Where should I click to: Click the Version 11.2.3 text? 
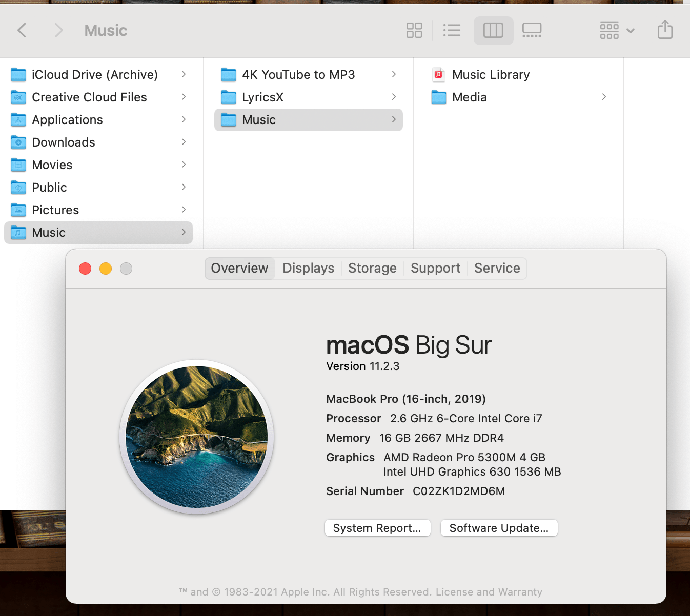[362, 366]
